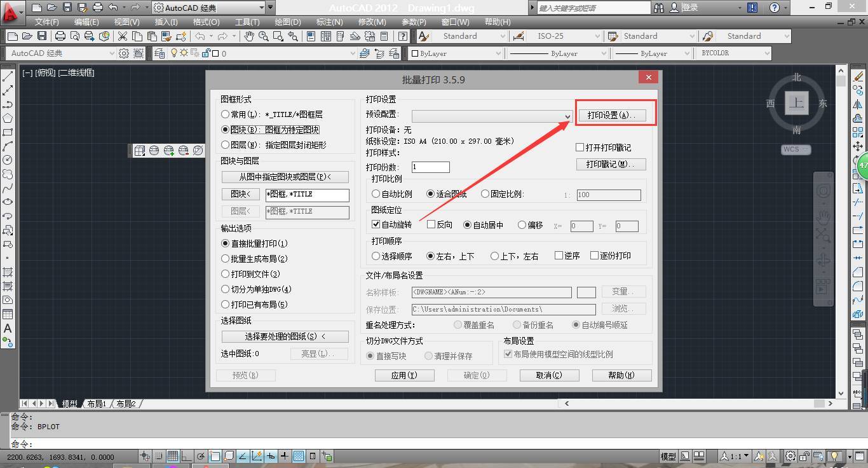Click the Cut scissors icon
Viewport: 868px width, 468px height.
coord(122,36)
